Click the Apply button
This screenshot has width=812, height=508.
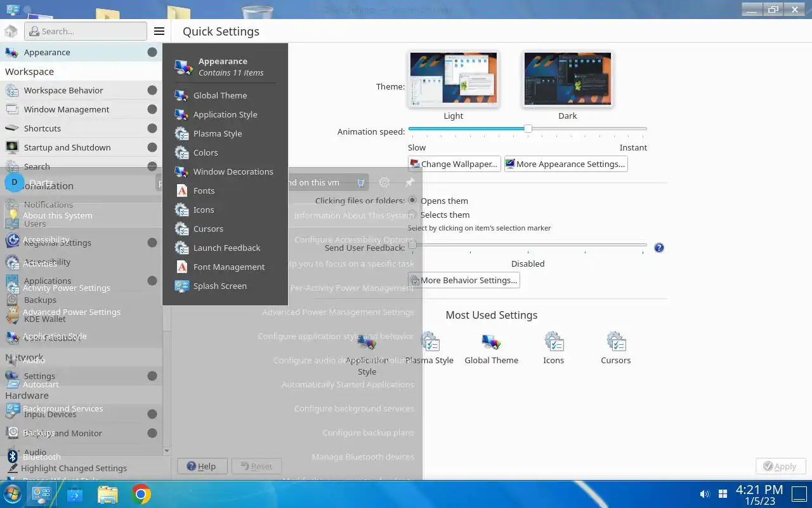click(780, 466)
